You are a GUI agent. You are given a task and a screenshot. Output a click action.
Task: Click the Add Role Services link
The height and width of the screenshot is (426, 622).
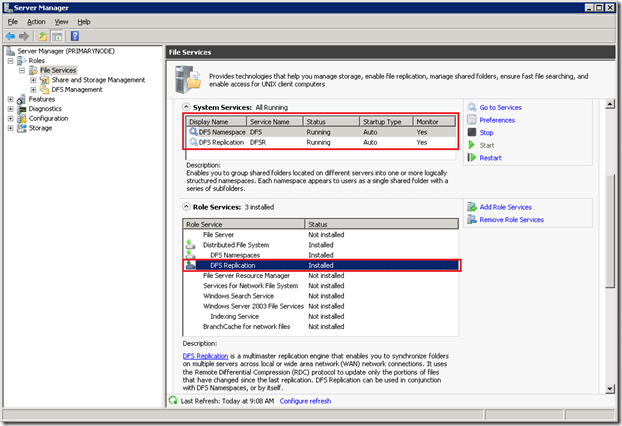[505, 207]
